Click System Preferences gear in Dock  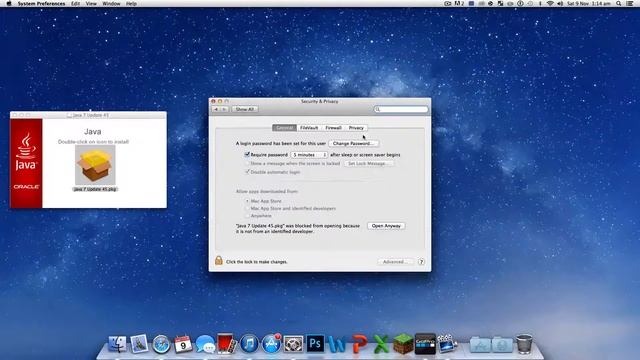point(293,344)
